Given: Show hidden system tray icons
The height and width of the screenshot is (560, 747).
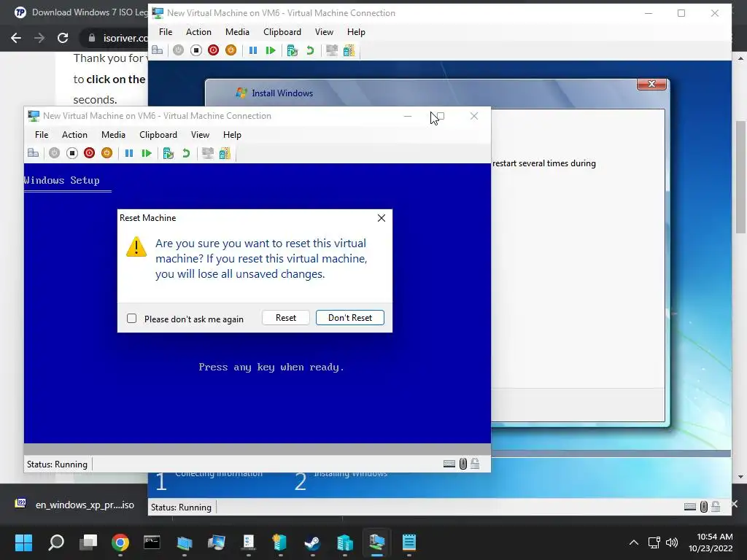Looking at the screenshot, I should (x=634, y=542).
